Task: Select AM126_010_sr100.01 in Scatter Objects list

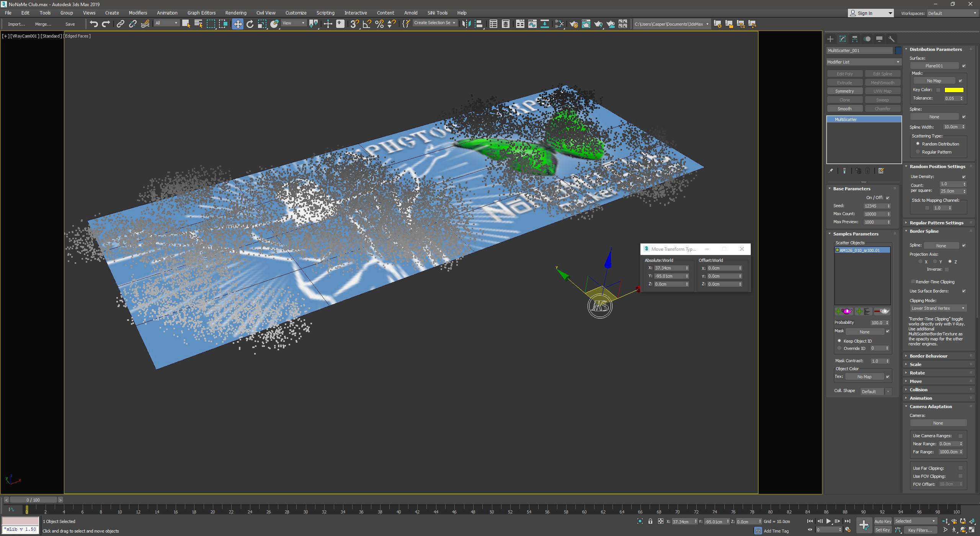Action: pos(862,250)
